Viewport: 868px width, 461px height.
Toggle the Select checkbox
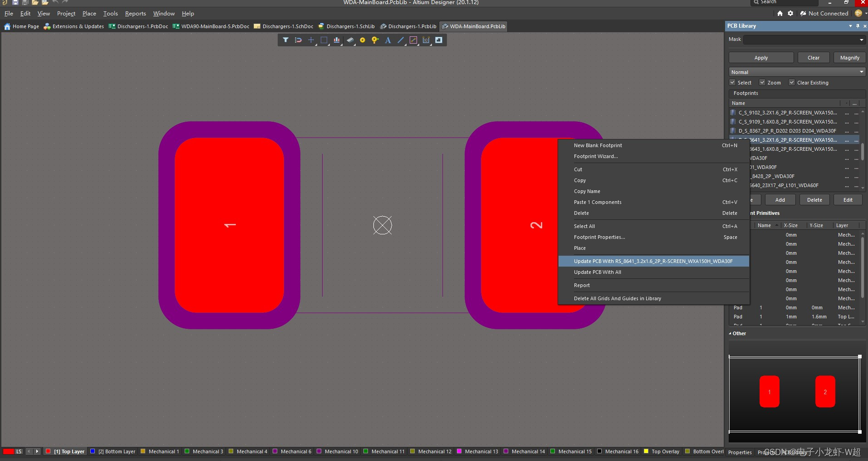tap(732, 83)
